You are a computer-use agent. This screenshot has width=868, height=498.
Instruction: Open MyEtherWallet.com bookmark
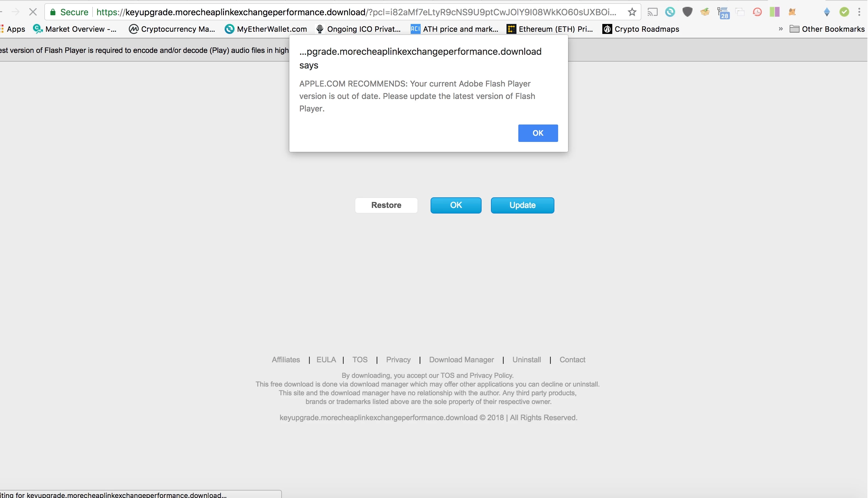coord(266,29)
